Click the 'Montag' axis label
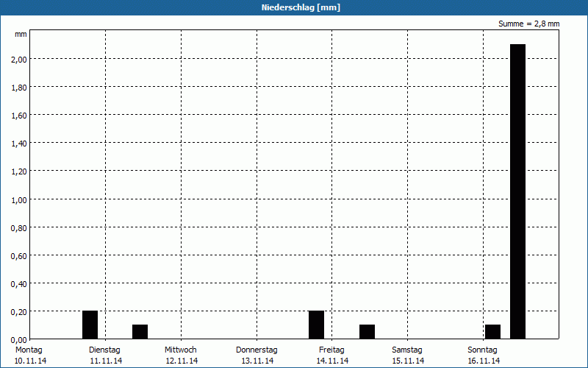The height and width of the screenshot is (368, 588). pos(29,350)
